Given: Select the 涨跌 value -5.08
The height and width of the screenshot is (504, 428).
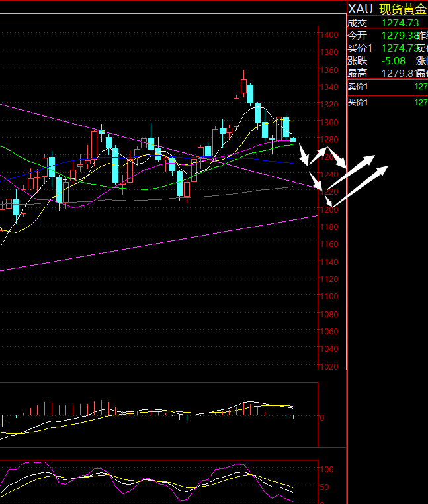Looking at the screenshot, I should point(394,61).
